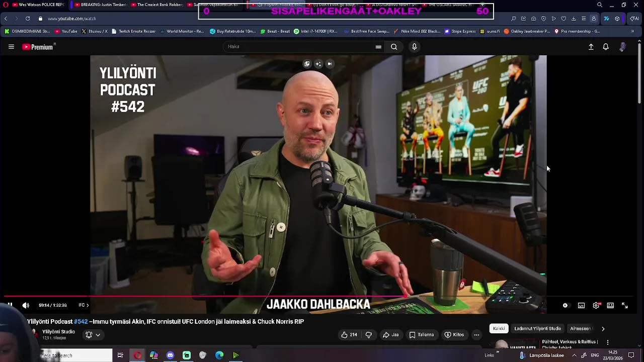Like the video with thumbs up 214
Viewport: 644px width, 362px height.
(x=349, y=335)
